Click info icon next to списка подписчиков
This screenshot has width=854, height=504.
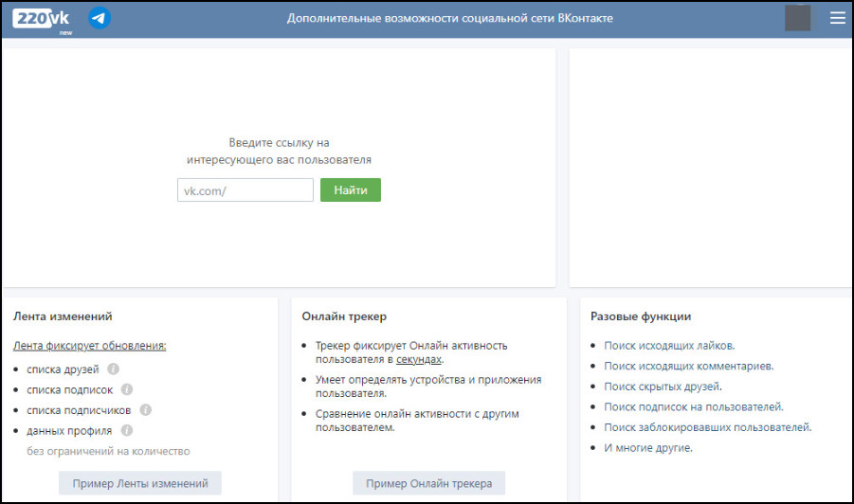click(x=146, y=410)
